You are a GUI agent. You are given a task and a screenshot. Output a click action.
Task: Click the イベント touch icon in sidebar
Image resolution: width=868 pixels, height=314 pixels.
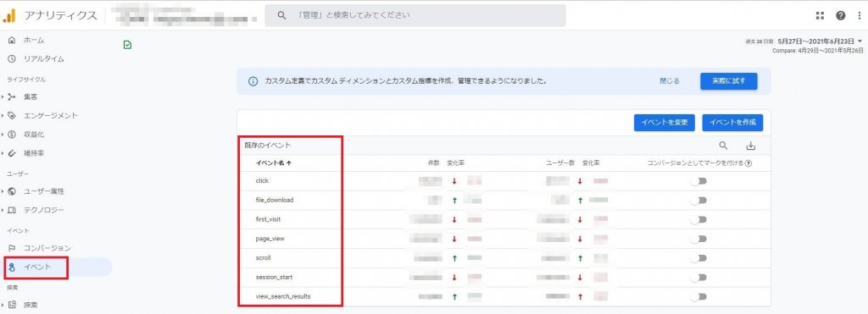[12, 267]
